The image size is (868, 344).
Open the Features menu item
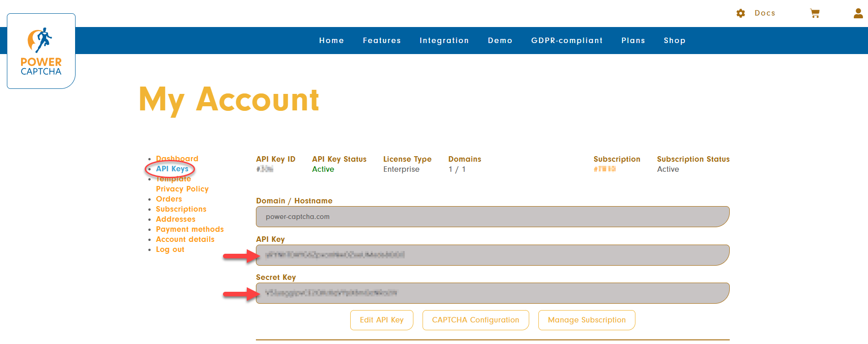pyautogui.click(x=382, y=40)
